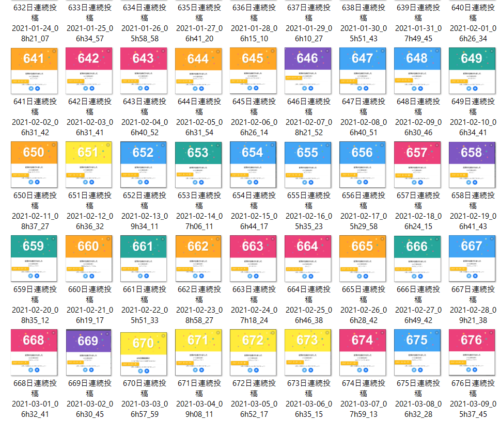
Task: Select the purple 669 thumbnail
Action: pos(89,352)
